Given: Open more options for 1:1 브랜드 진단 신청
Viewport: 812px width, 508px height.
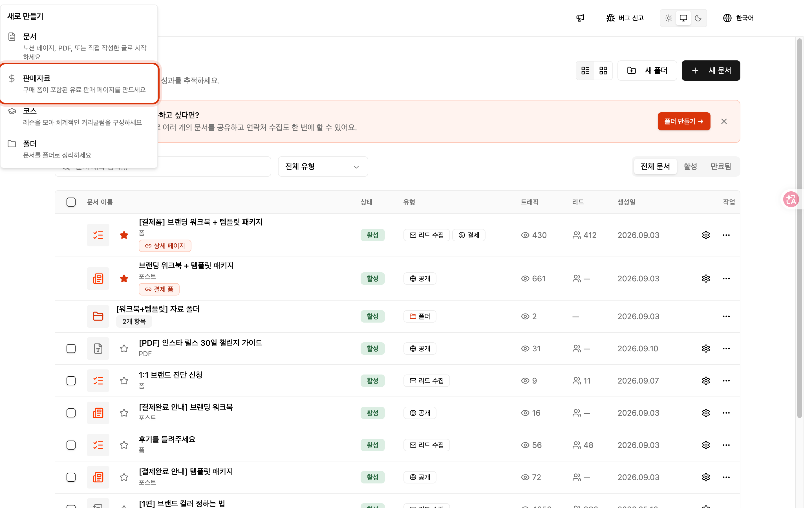Looking at the screenshot, I should pos(726,381).
